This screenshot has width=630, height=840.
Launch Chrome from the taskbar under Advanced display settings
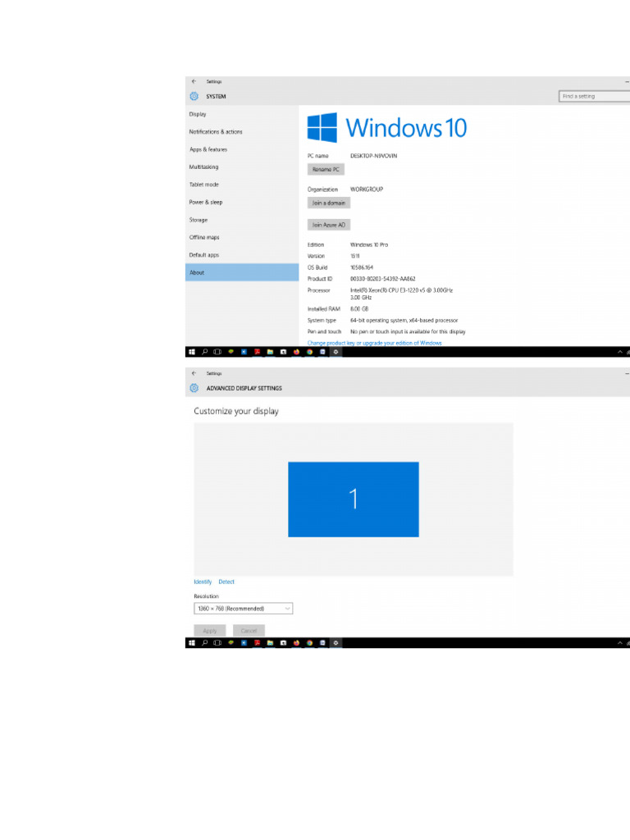pyautogui.click(x=309, y=643)
